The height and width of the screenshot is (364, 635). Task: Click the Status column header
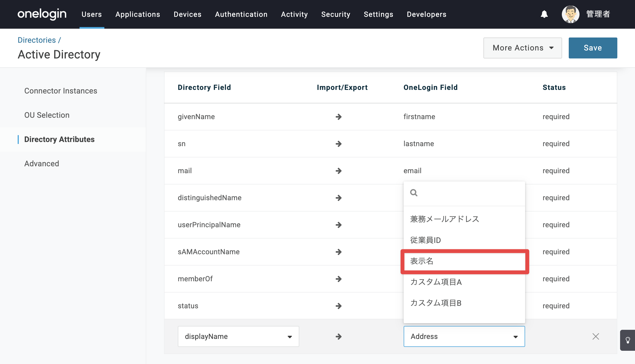coord(554,88)
